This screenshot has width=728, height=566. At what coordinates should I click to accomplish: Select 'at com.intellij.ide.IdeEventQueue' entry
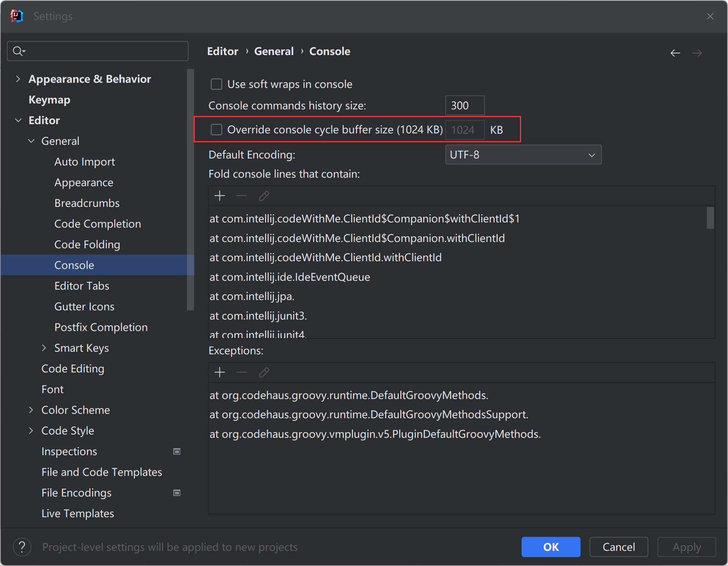pos(290,277)
